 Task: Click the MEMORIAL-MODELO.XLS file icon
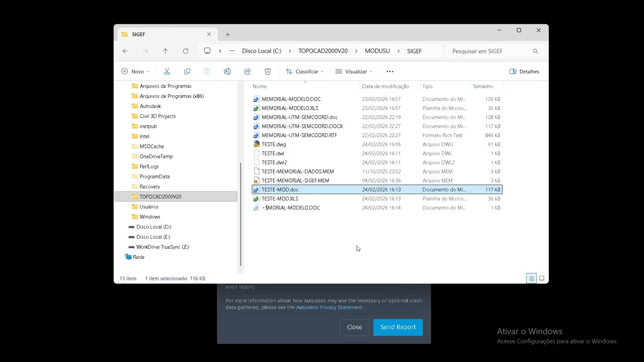(257, 108)
